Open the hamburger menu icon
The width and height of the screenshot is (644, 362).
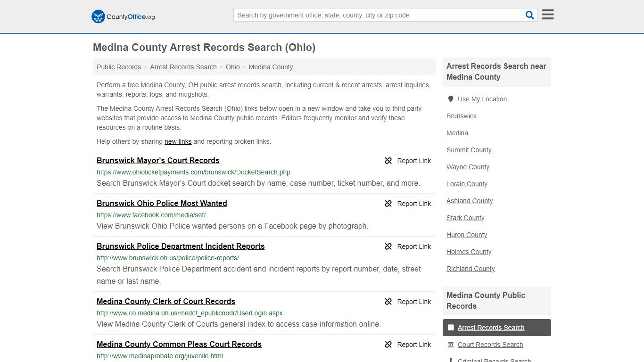click(548, 15)
